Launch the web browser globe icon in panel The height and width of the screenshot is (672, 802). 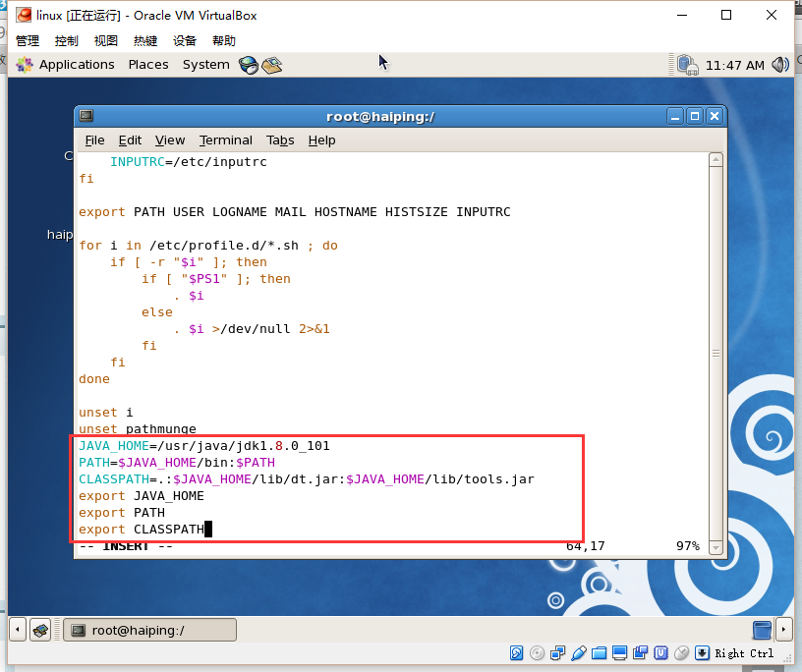[249, 65]
